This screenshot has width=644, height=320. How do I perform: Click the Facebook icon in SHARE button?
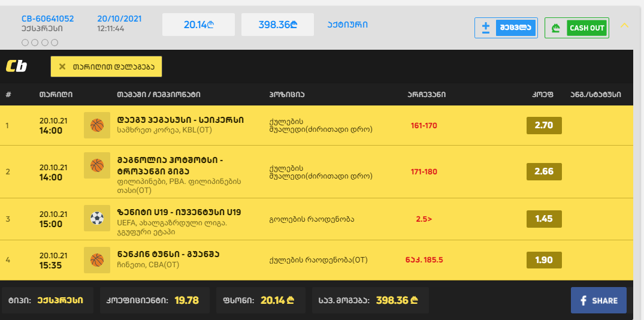tap(583, 301)
